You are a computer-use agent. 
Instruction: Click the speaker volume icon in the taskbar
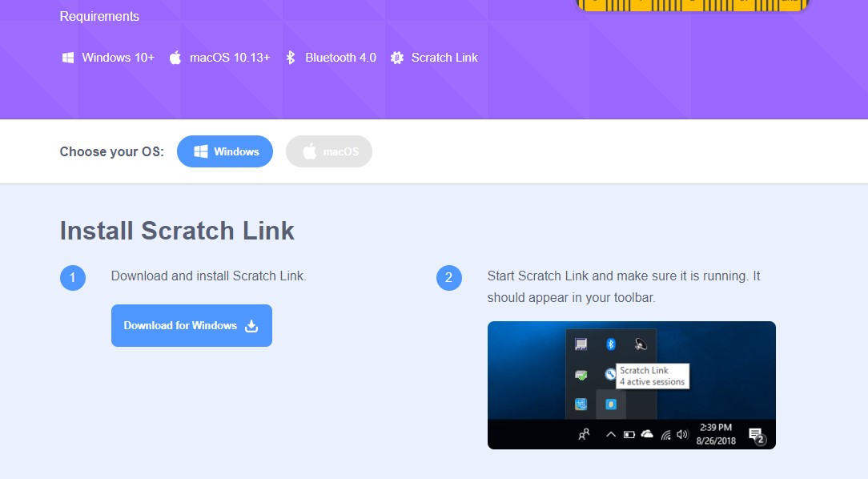tap(682, 435)
